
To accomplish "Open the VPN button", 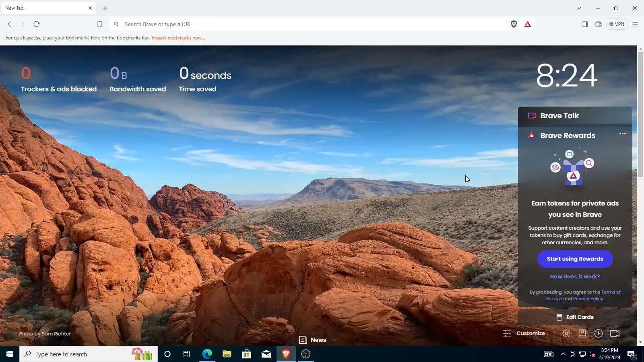I will (617, 24).
